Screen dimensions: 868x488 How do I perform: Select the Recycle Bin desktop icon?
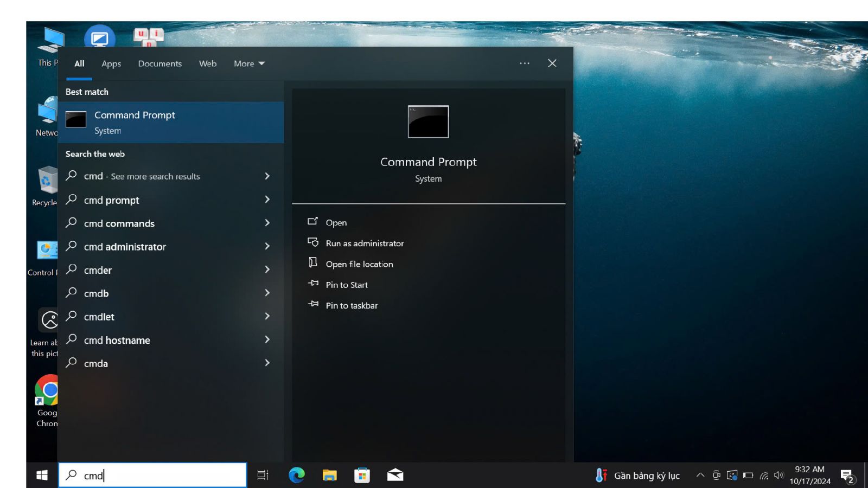click(46, 186)
